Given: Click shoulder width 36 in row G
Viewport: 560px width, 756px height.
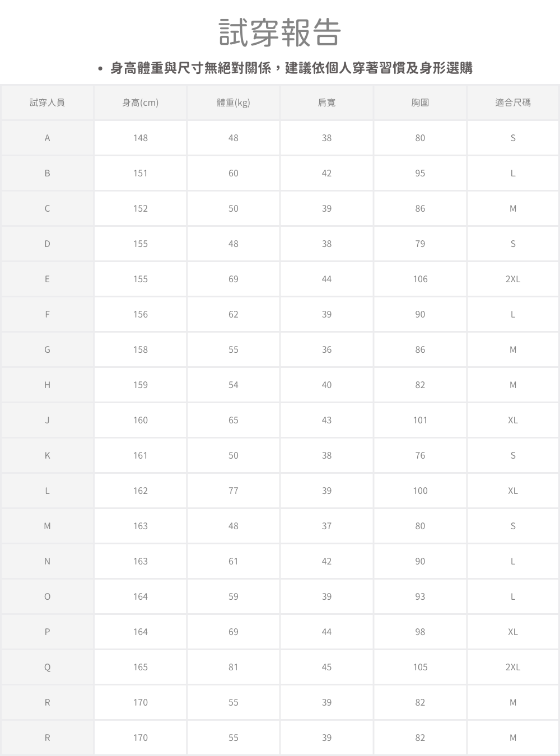Looking at the screenshot, I should pos(326,349).
